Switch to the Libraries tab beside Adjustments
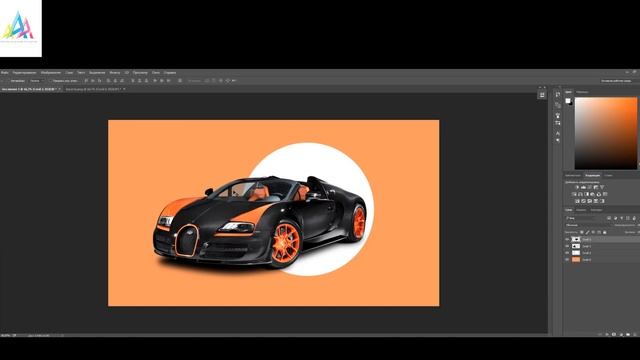The height and width of the screenshot is (360, 640). [x=573, y=176]
